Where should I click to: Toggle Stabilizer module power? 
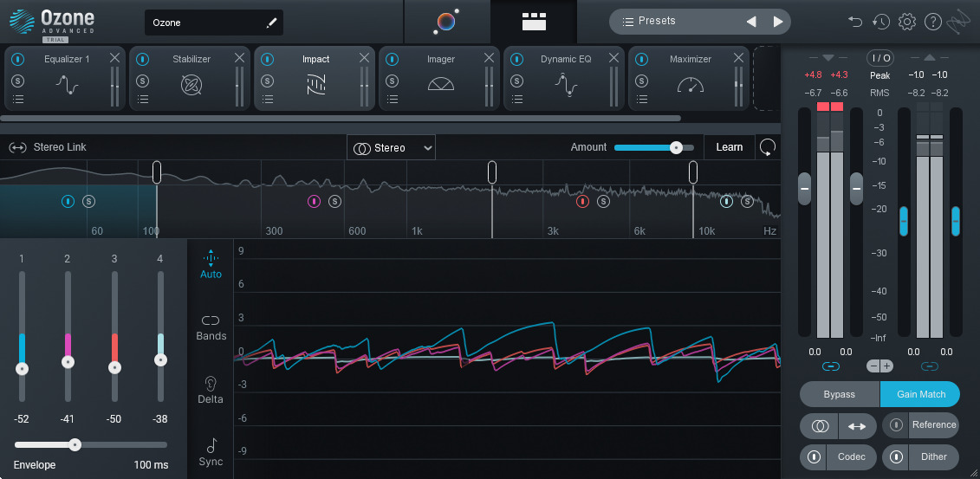[x=143, y=59]
